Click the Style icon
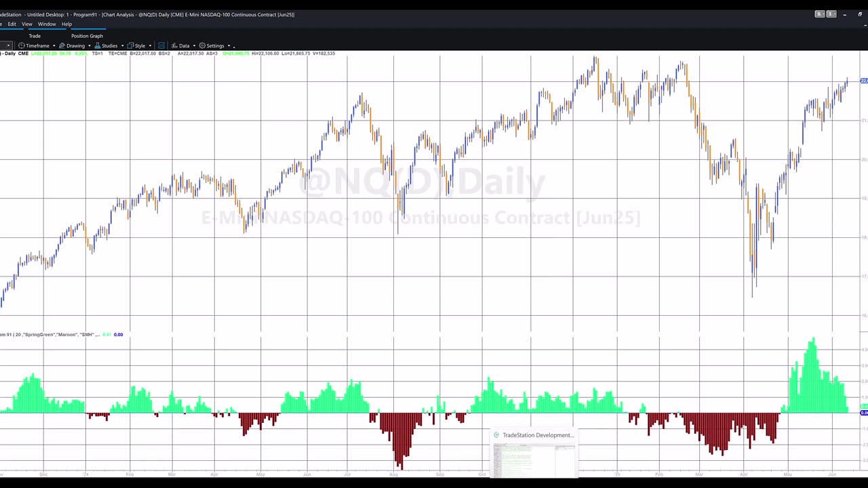 coord(130,46)
